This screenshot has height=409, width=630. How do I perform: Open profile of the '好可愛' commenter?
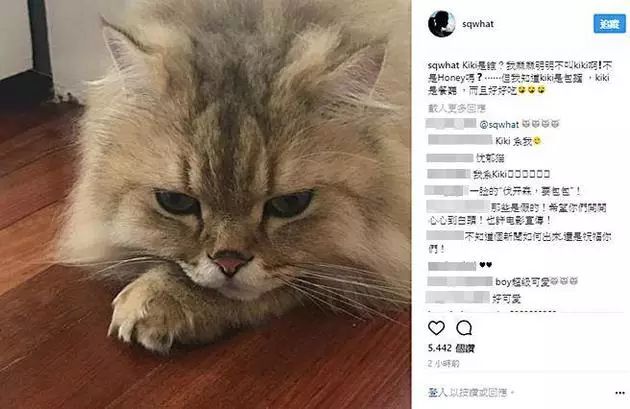tap(458, 298)
